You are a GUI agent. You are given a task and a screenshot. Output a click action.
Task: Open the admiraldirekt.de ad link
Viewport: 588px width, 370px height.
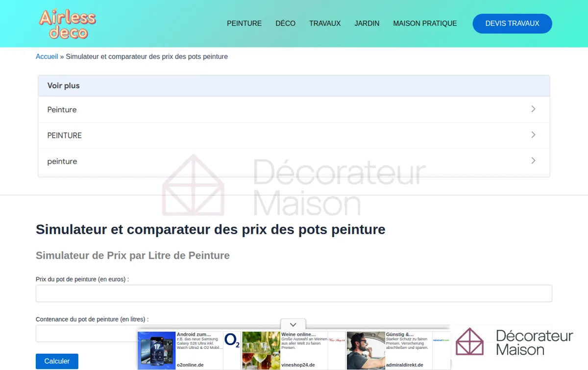coord(404,365)
